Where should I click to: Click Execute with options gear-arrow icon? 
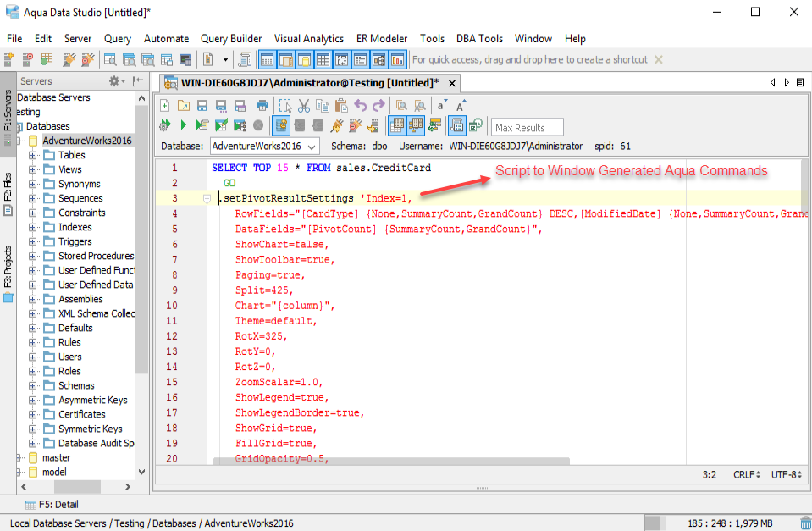click(x=164, y=124)
